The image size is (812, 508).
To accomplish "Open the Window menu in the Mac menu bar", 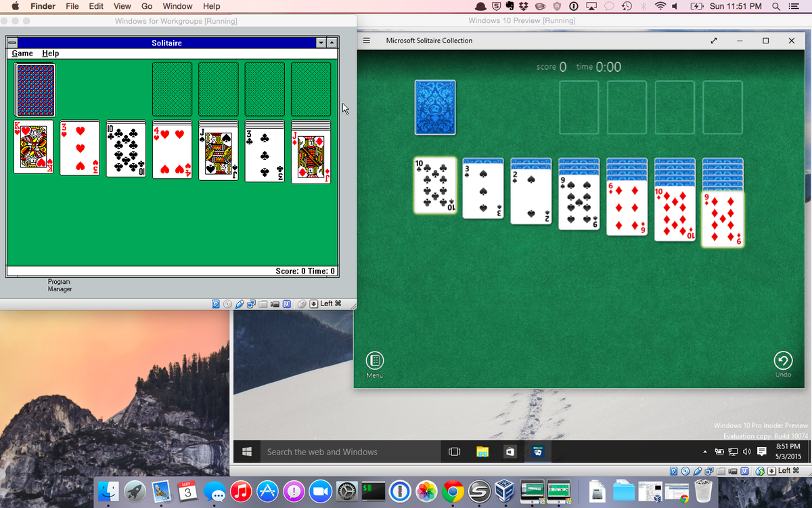I will click(x=177, y=6).
